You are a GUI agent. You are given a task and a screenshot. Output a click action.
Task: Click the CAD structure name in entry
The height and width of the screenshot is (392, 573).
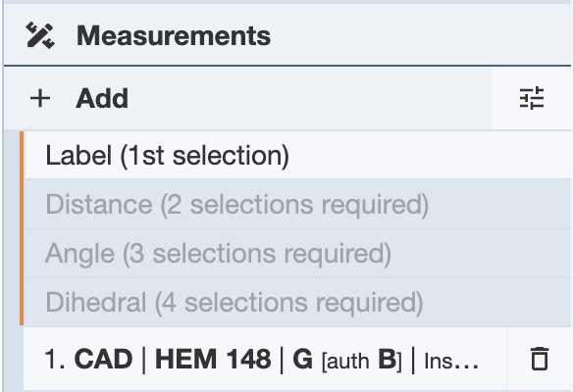[103, 359]
